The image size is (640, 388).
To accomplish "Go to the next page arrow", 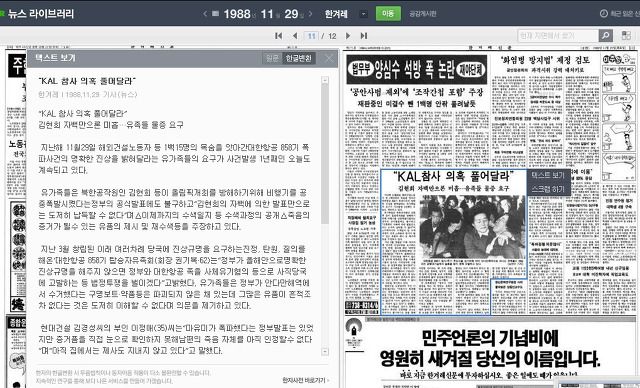I will pos(348,36).
